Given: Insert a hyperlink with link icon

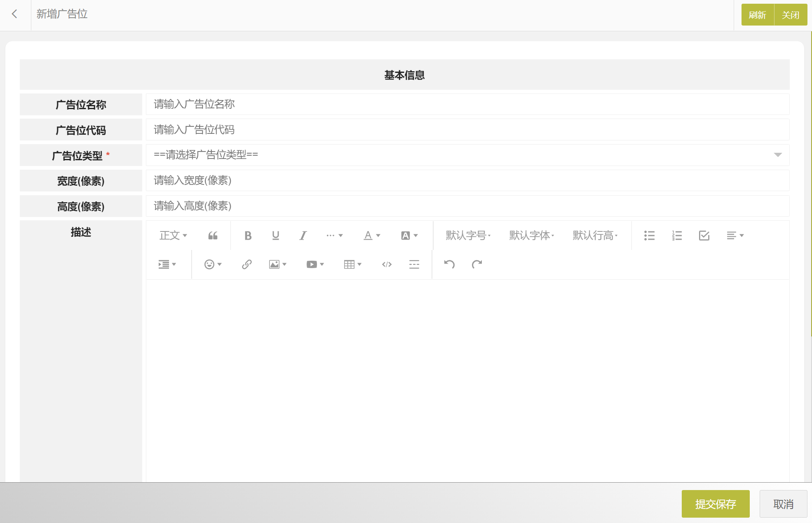Looking at the screenshot, I should pos(246,264).
